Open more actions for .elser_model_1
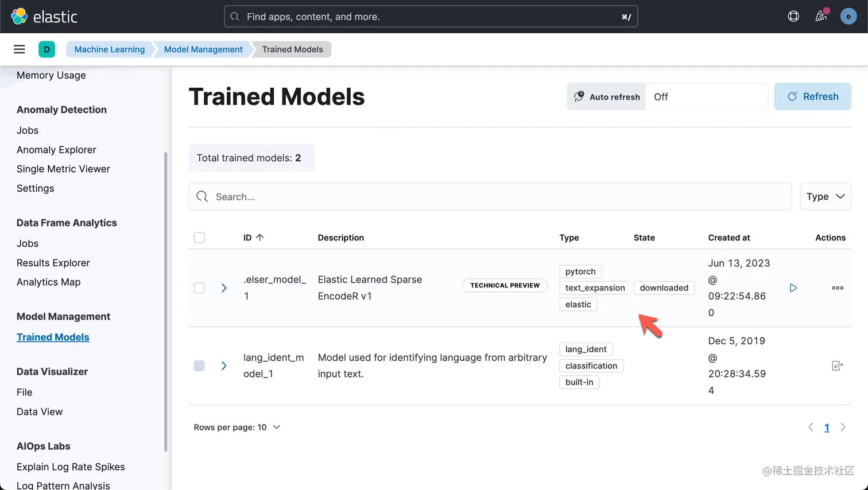This screenshot has height=490, width=868. (838, 288)
